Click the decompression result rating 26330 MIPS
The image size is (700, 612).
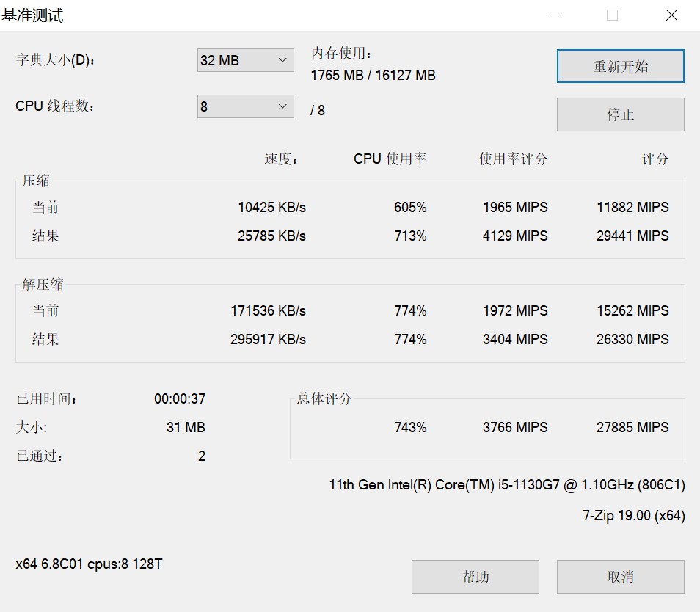(632, 340)
